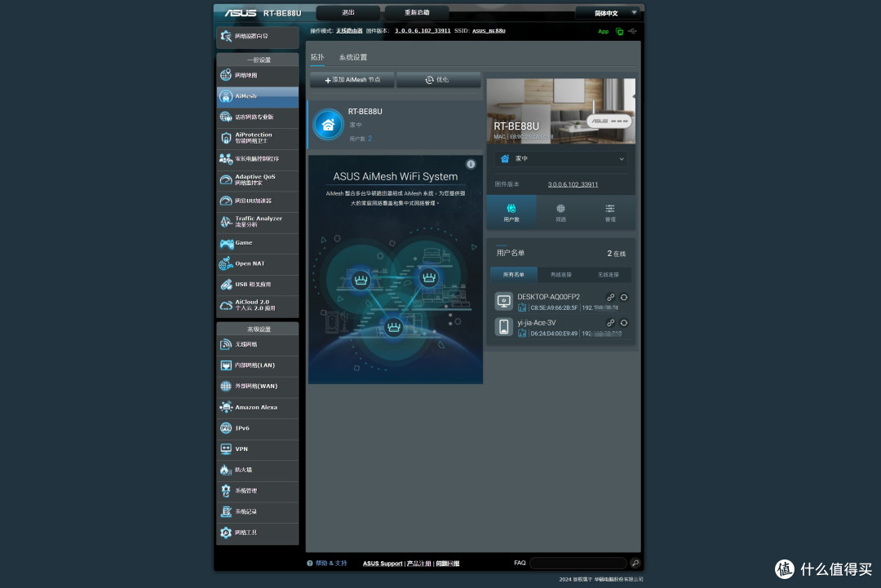Switch to the 系统设置 tab
Image resolution: width=881 pixels, height=588 pixels.
[x=353, y=57]
